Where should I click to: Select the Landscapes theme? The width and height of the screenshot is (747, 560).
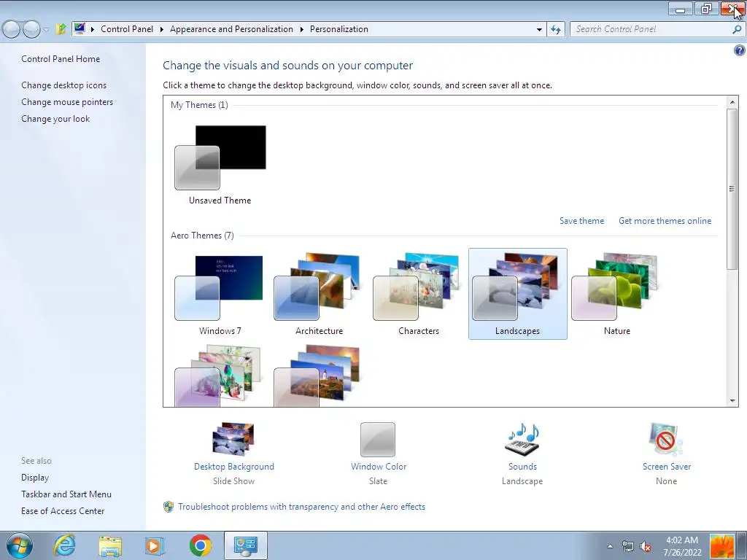click(x=517, y=293)
